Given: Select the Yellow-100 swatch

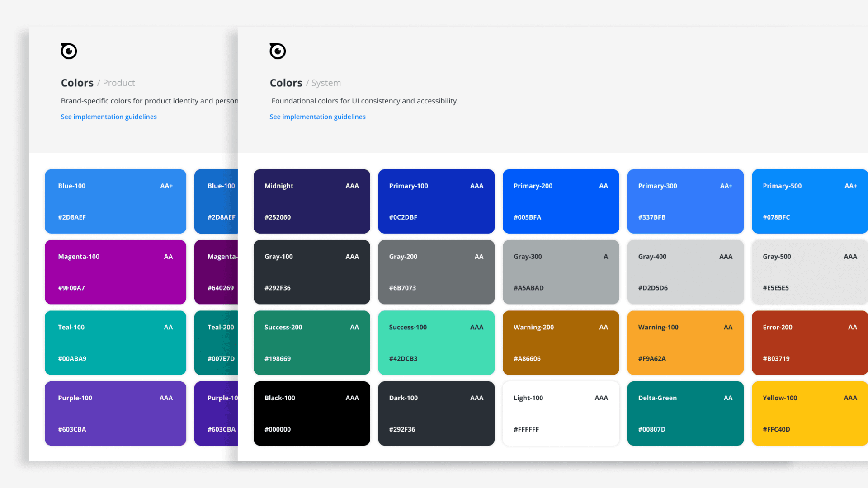Looking at the screenshot, I should click(x=810, y=413).
